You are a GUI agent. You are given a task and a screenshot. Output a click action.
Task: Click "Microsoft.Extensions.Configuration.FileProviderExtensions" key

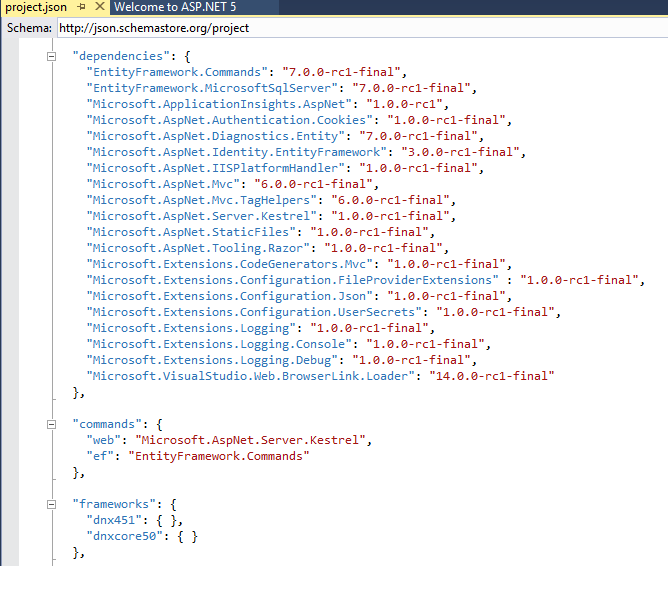292,280
